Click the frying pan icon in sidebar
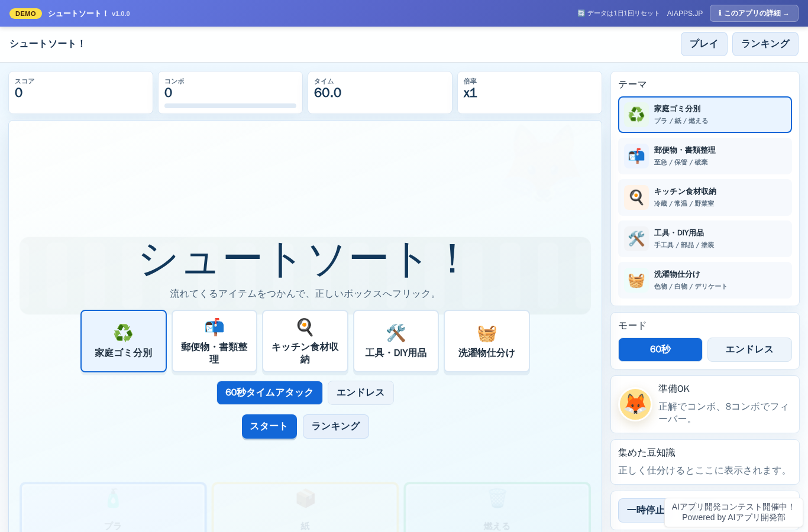This screenshot has height=532, width=808. [636, 197]
